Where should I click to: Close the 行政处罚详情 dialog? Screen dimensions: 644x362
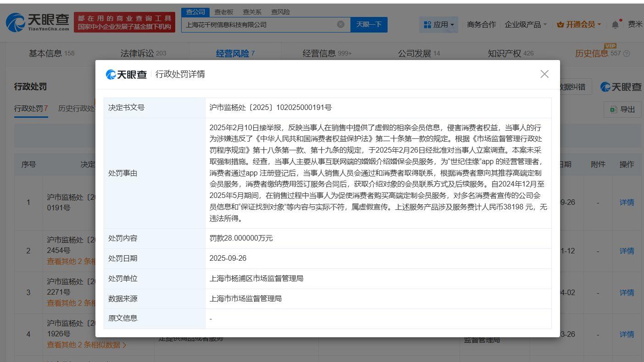544,74
